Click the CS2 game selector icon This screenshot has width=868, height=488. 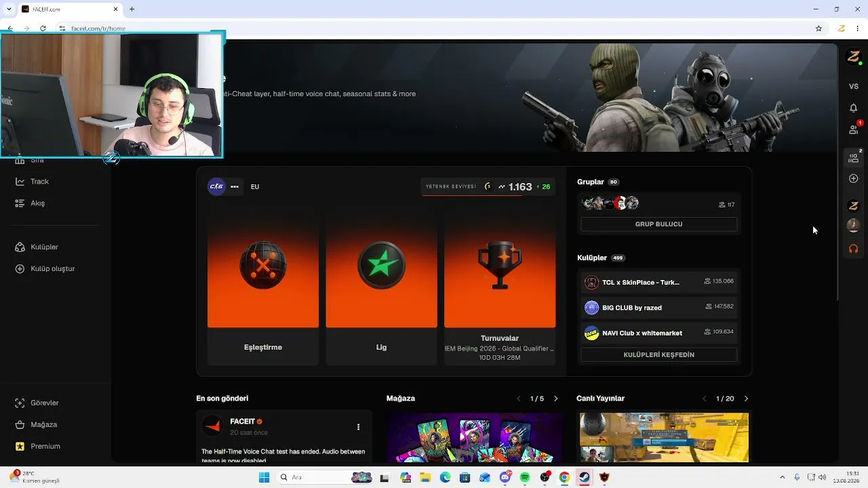point(216,187)
